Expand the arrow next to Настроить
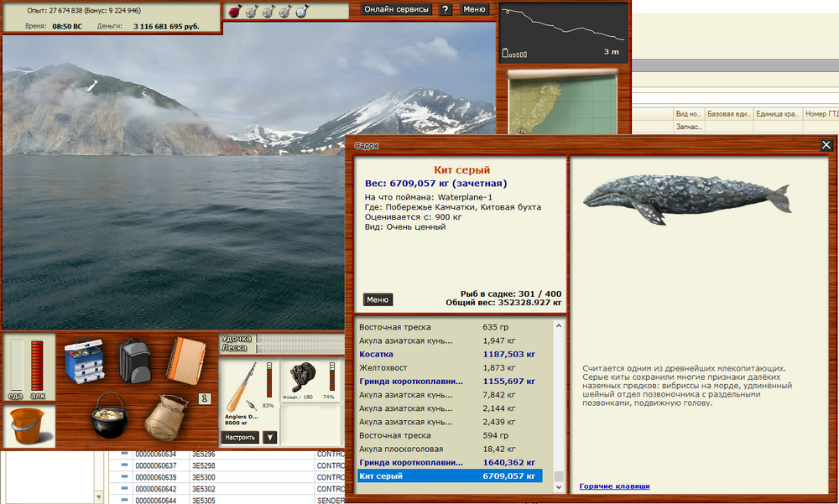This screenshot has height=504, width=839. point(269,437)
